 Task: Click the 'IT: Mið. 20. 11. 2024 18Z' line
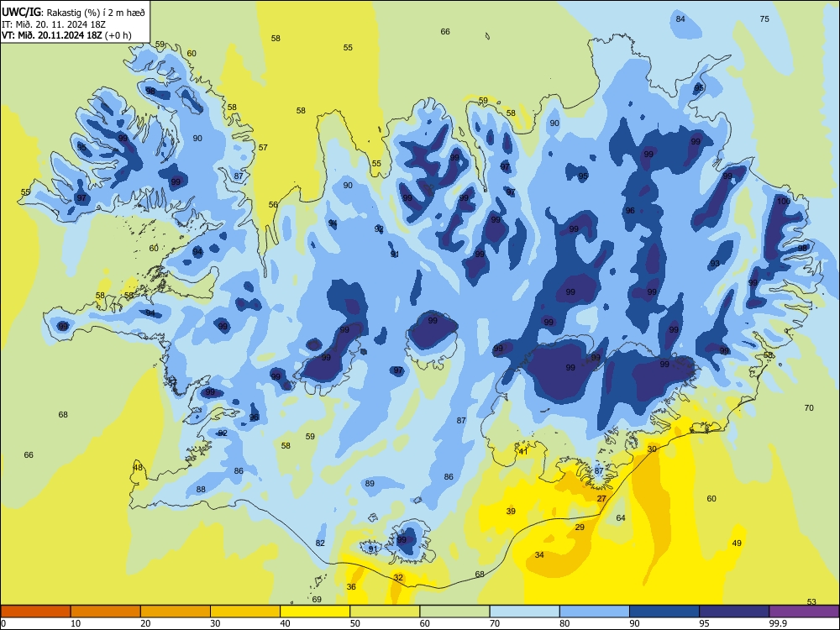coord(54,24)
